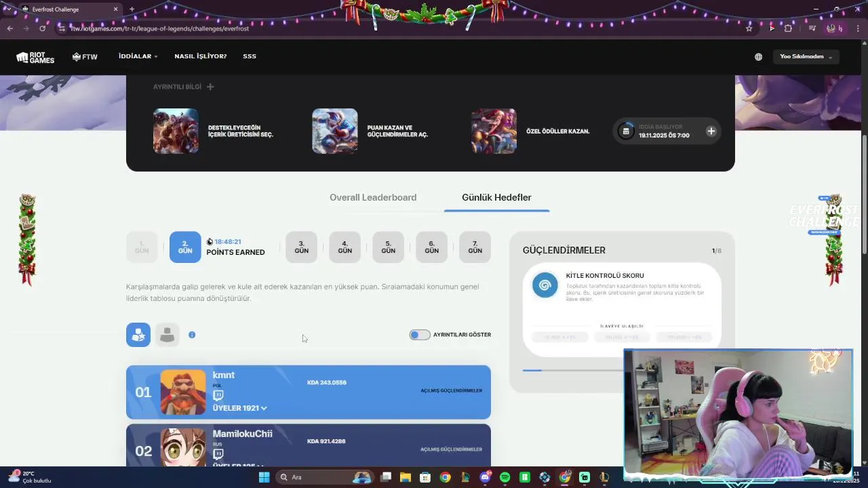
Task: Open File Explorer from the taskbar
Action: tap(405, 477)
